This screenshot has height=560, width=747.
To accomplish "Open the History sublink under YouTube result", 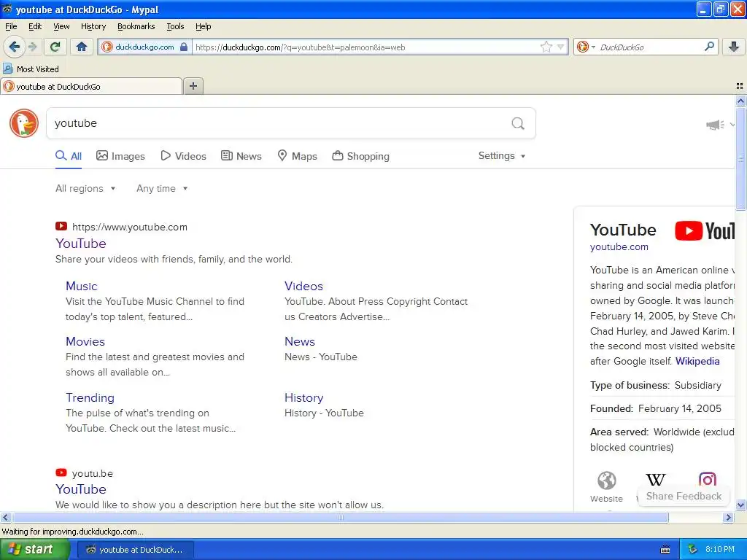I will 304,397.
